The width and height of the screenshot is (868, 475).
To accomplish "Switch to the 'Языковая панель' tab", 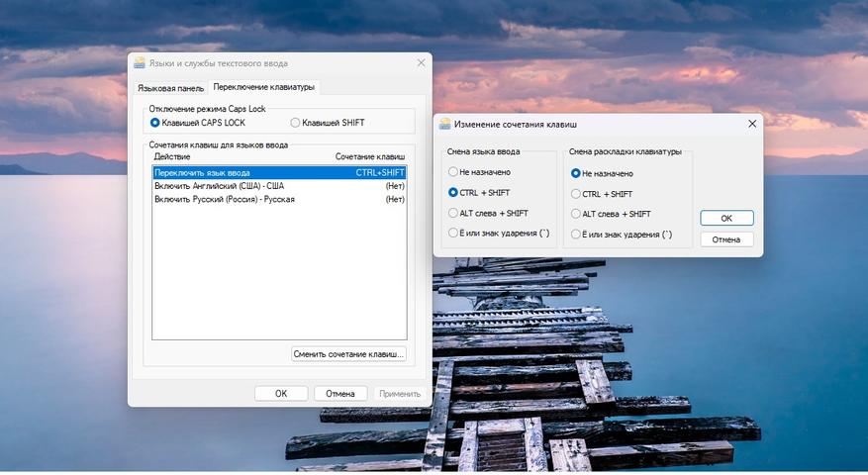I will point(170,88).
